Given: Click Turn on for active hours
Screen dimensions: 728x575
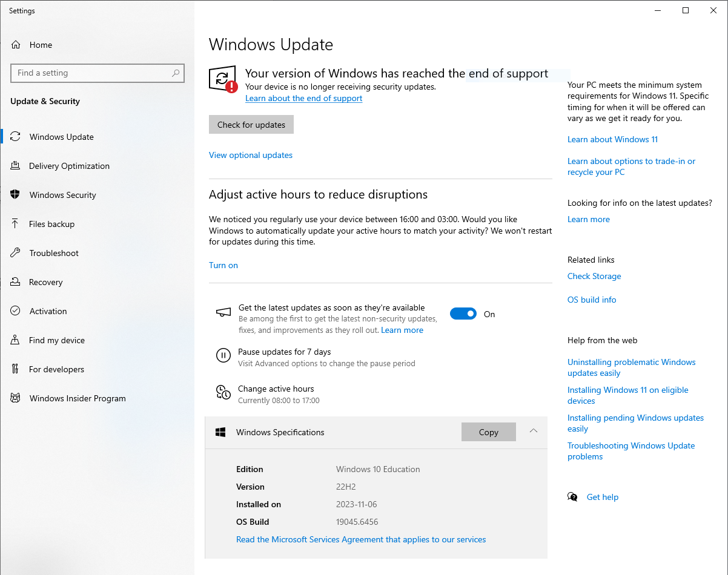Looking at the screenshot, I should point(223,265).
